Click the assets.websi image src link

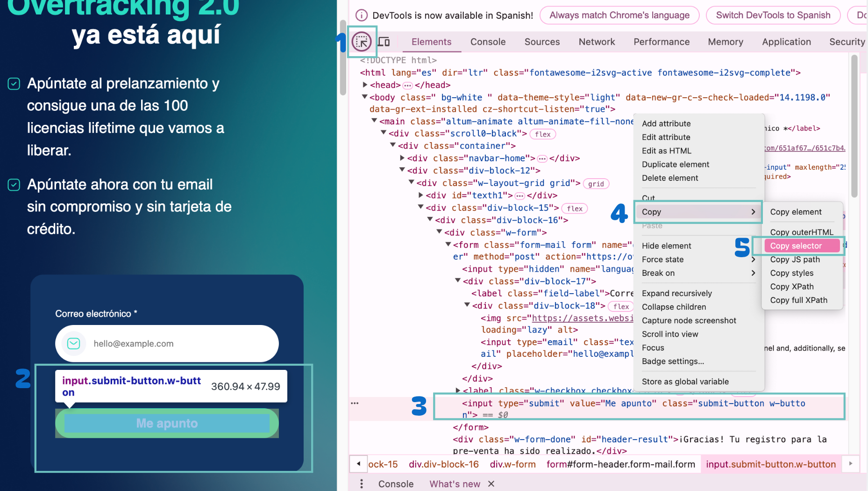(x=583, y=318)
